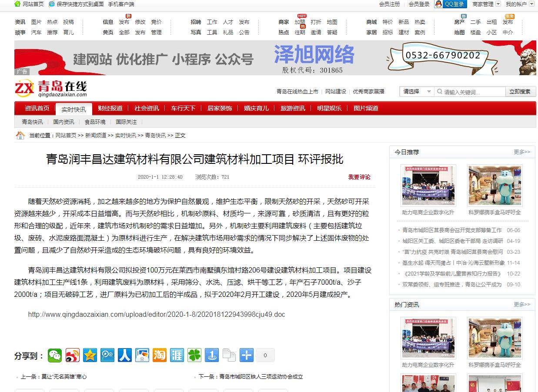Click 青岛在线热血上市 link
The image size is (538, 392).
point(297,92)
